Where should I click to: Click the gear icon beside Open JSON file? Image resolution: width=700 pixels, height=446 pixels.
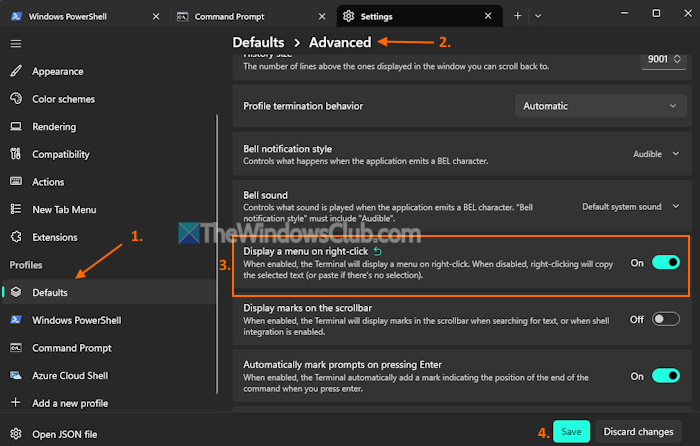(16, 433)
